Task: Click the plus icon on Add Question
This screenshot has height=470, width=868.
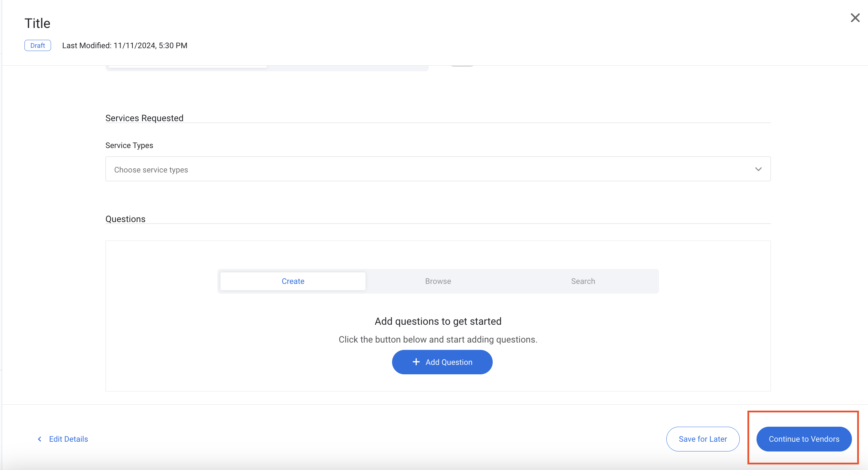Action: click(x=416, y=362)
